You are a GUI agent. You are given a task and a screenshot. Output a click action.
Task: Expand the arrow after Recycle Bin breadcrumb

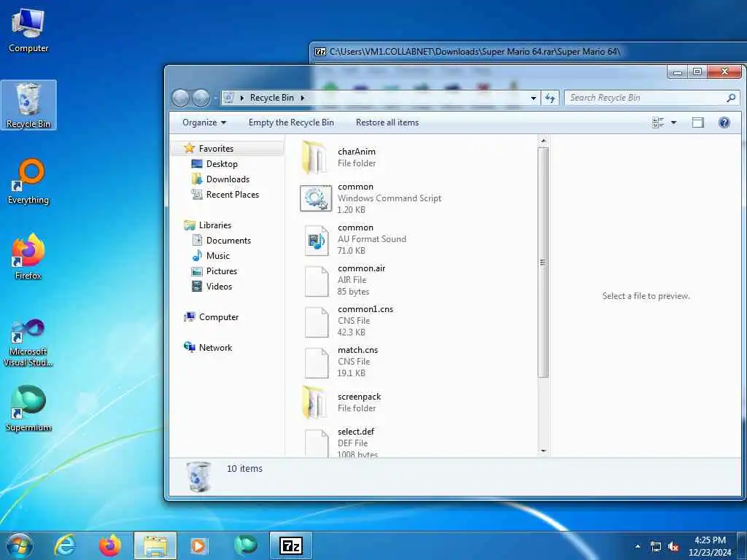click(x=303, y=98)
